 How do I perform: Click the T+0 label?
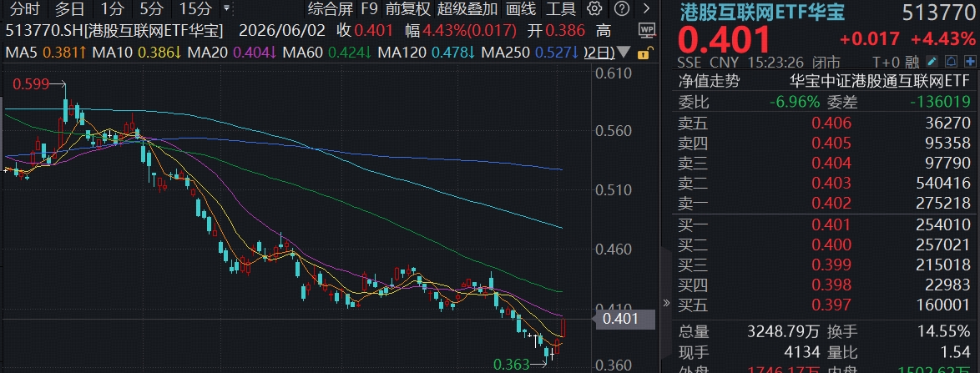click(888, 63)
